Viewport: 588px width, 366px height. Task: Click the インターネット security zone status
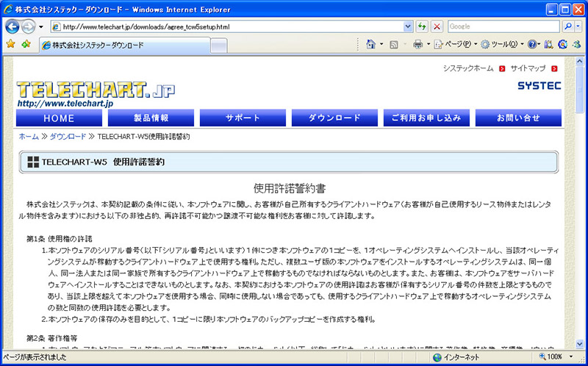click(456, 357)
